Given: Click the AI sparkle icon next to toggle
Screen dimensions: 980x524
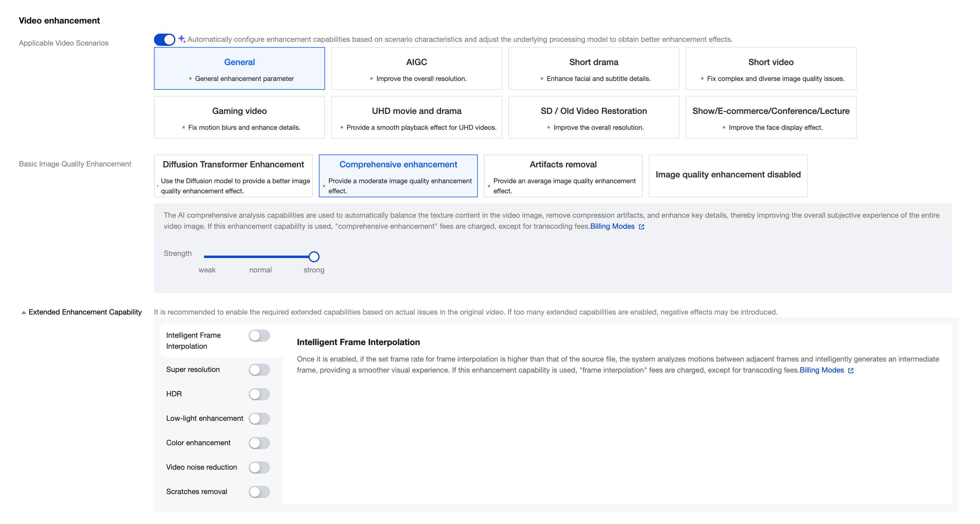Looking at the screenshot, I should tap(182, 39).
